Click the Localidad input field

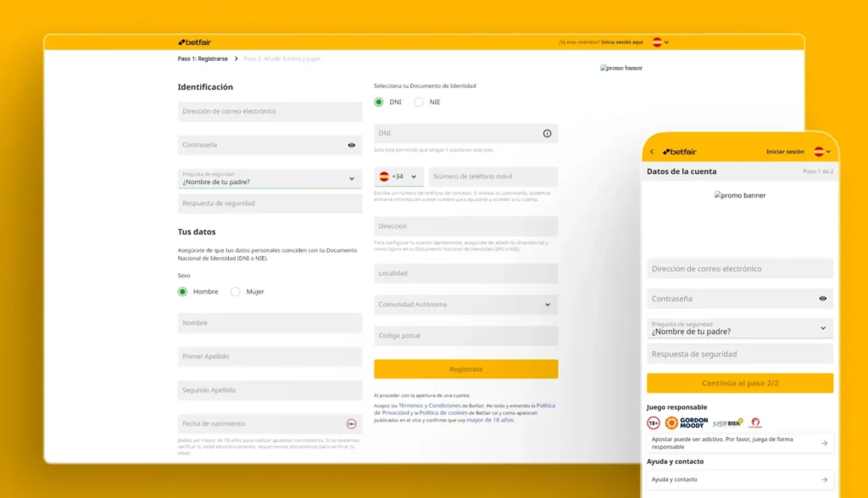click(465, 273)
